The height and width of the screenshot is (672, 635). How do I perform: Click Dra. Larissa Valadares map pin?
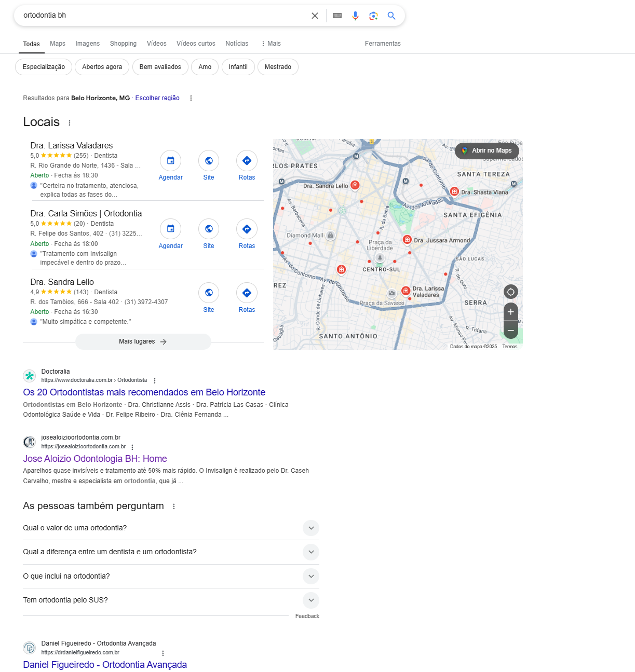[x=406, y=291]
